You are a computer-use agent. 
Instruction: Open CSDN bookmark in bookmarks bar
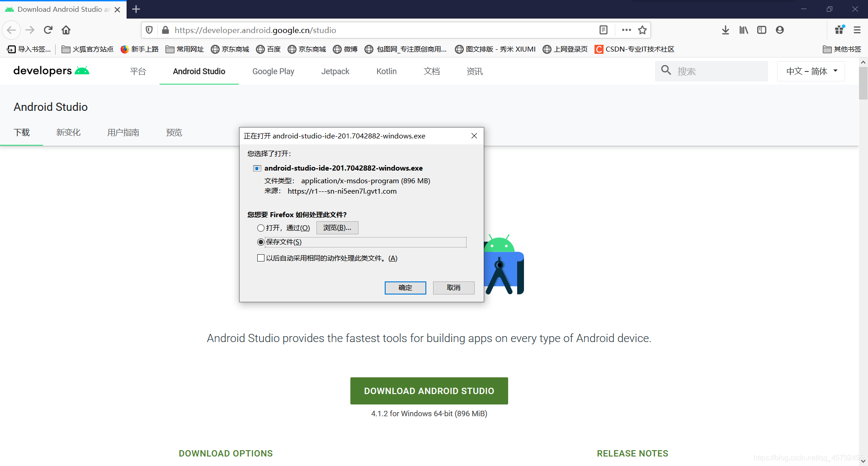tap(635, 49)
